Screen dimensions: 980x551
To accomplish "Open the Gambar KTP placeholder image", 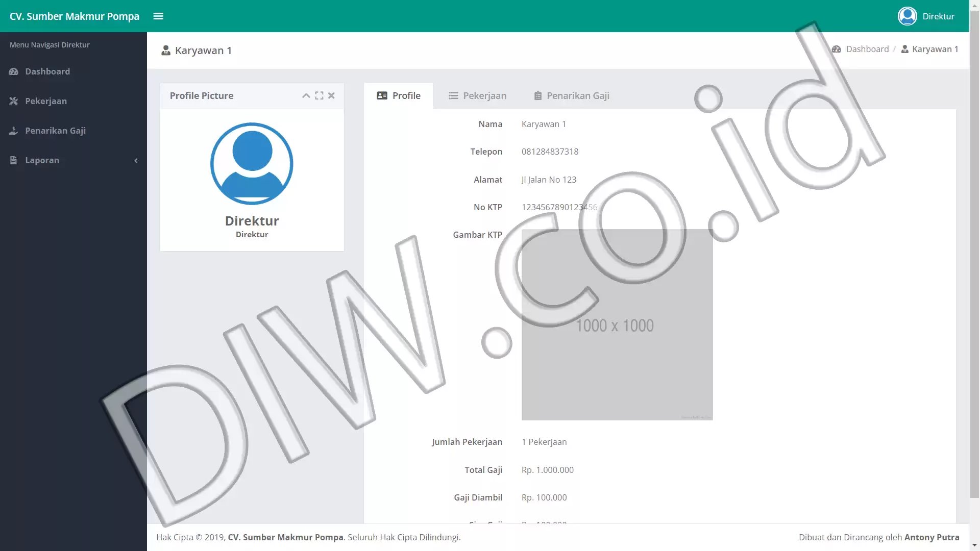I will [x=617, y=324].
